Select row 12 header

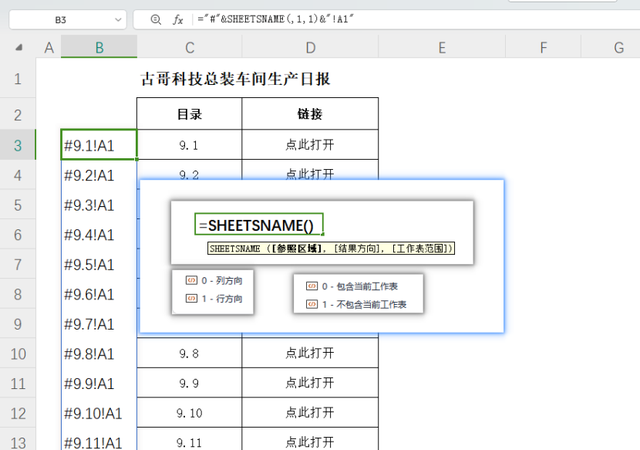(18, 414)
